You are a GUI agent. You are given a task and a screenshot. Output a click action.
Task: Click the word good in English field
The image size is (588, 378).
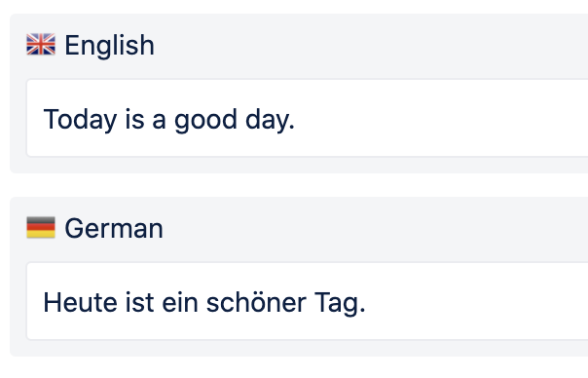(x=205, y=120)
